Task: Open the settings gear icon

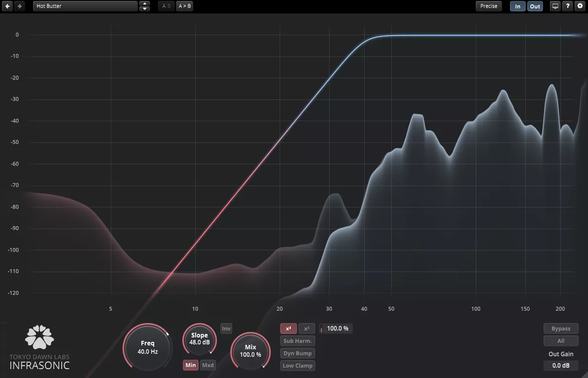Action: [580, 6]
